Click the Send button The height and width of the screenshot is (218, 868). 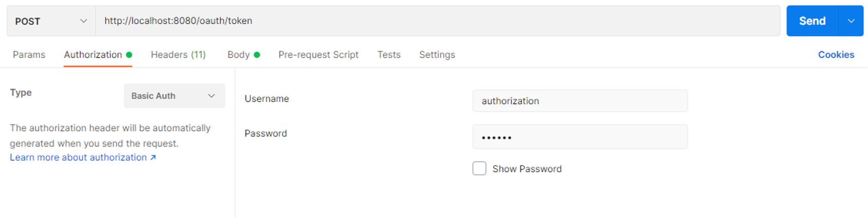(812, 21)
